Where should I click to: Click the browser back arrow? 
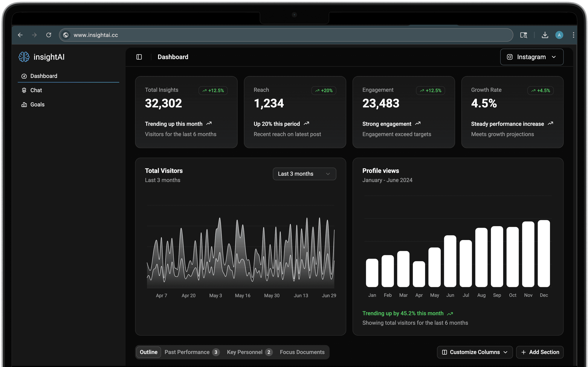(20, 35)
